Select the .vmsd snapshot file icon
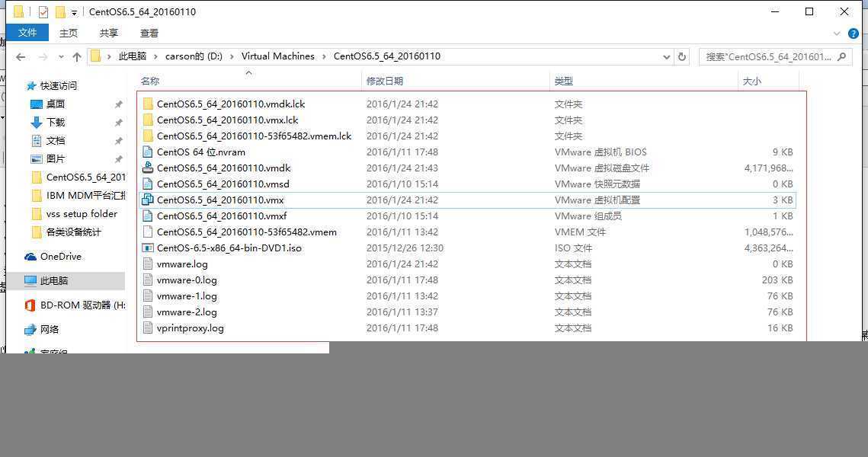The width and height of the screenshot is (868, 457). [x=148, y=184]
